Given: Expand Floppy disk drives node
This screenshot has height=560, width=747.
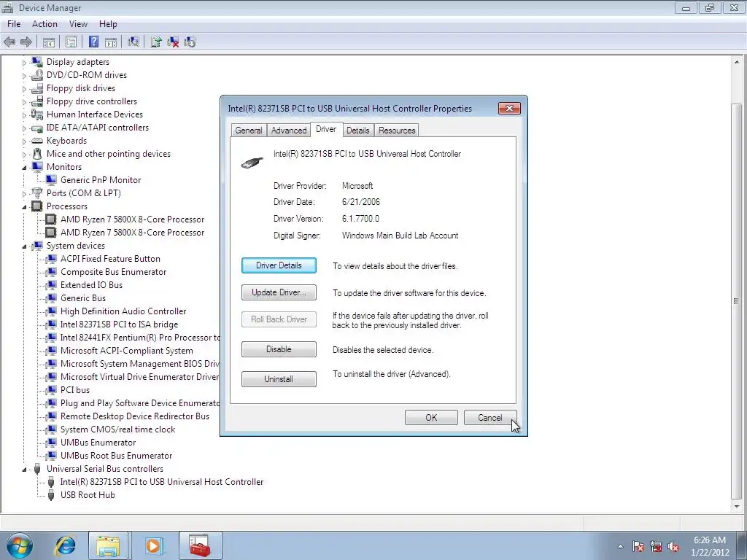Looking at the screenshot, I should (24, 88).
